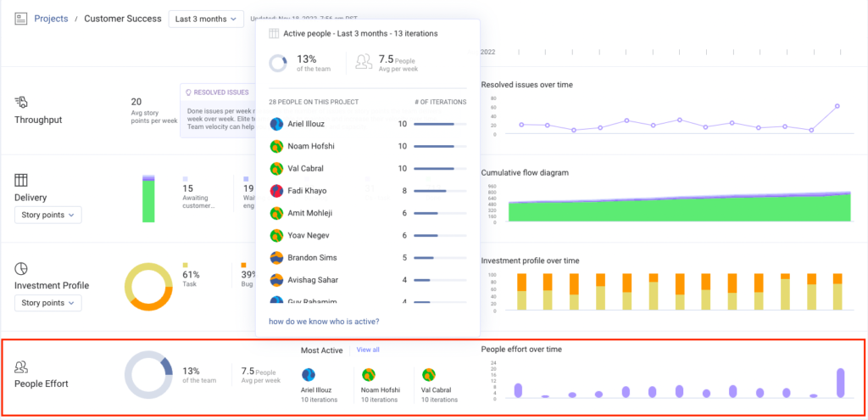Open the Delivery Story points dropdown
Screen dimensions: 868x420
coord(48,215)
